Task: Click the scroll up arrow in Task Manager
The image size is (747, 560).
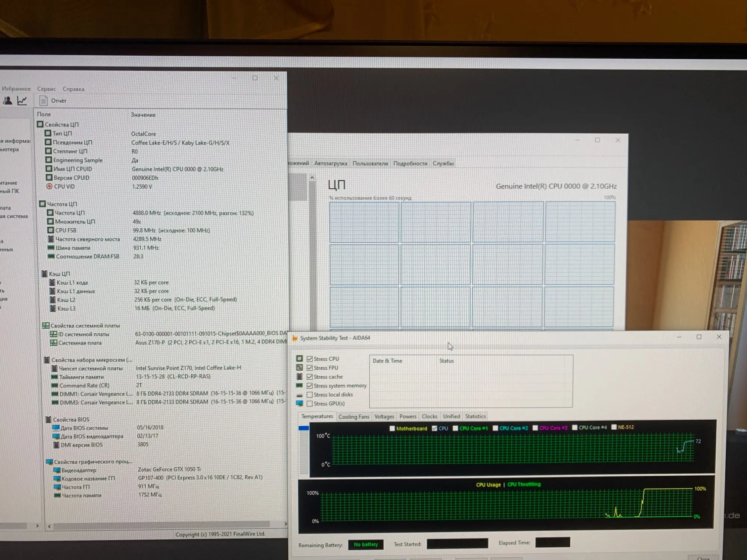Action: coord(312,178)
